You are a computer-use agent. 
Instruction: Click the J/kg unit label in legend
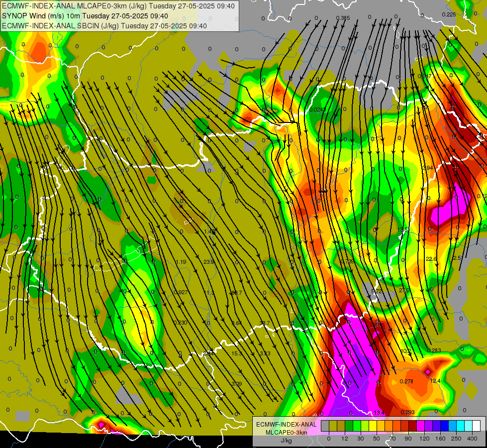pyautogui.click(x=286, y=441)
